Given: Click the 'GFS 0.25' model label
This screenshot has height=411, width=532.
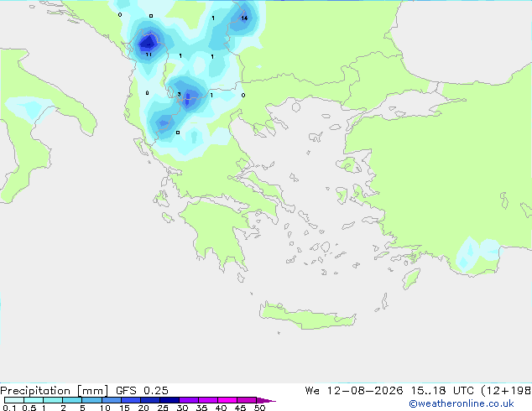Looking at the screenshot, I should [142, 391].
